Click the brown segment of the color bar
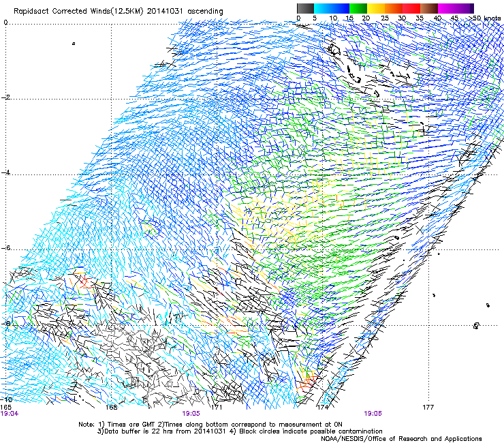 tap(429, 8)
